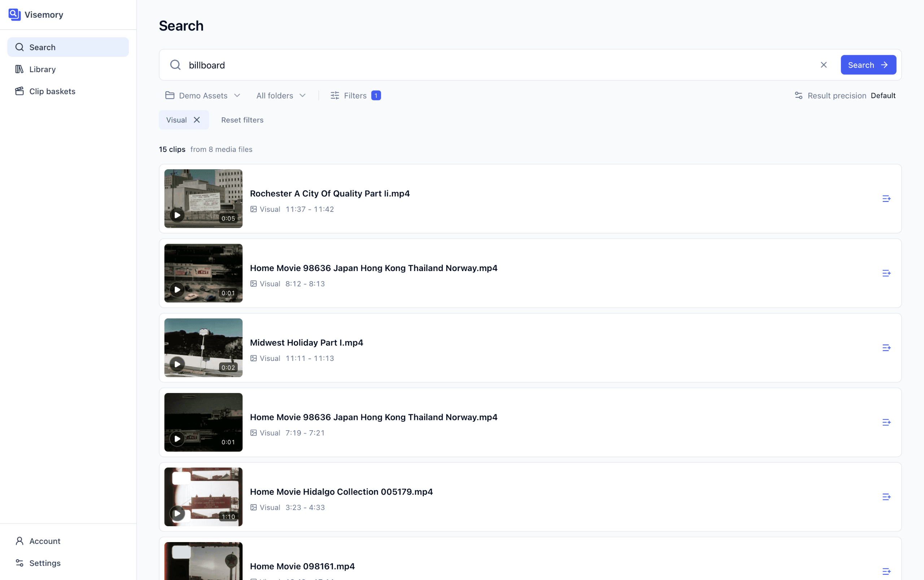
Task: Play the Japan Hong Kong 8:12 clip
Action: tap(177, 289)
